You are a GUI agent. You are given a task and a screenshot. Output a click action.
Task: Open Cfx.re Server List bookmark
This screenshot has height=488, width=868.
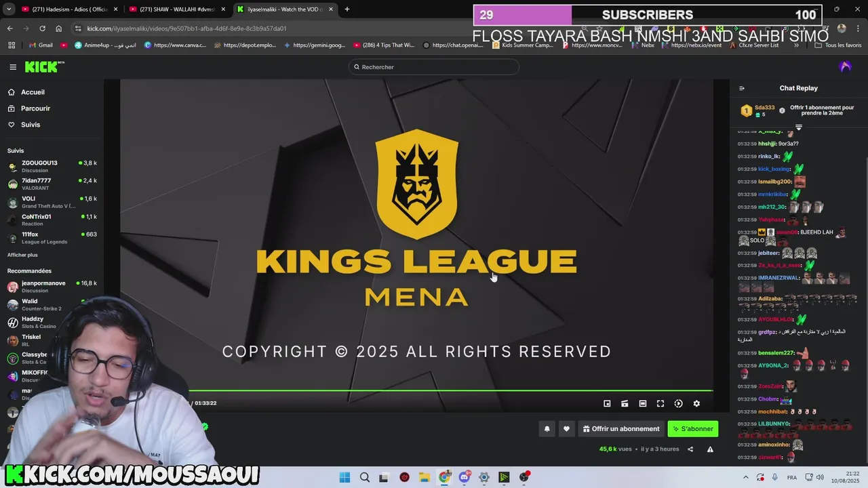click(x=754, y=45)
